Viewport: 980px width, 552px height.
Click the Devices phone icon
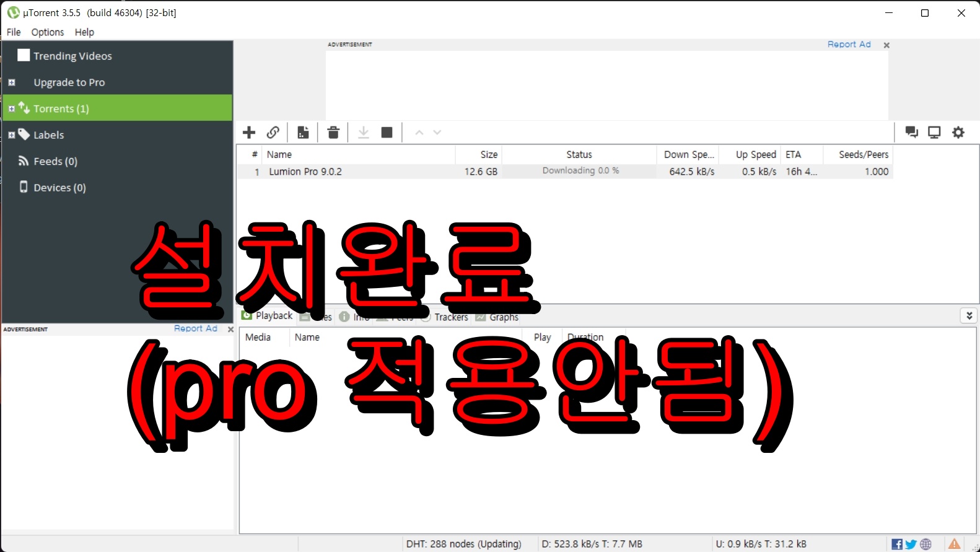point(24,187)
